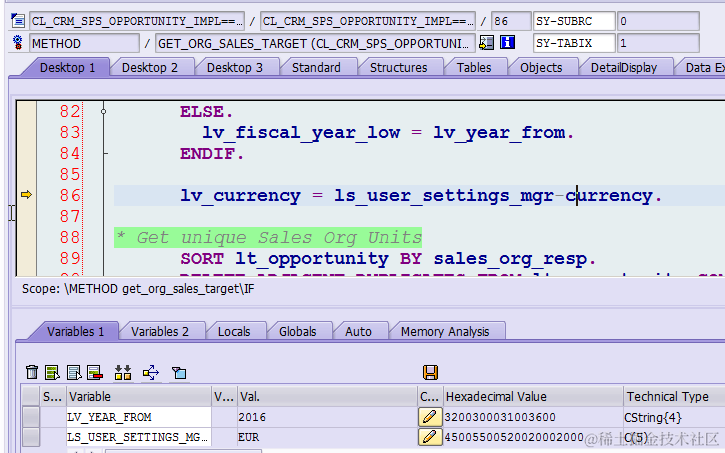Viewport: 725px width, 453px height.
Task: Click the funnel-and-box filter icon in the variables toolbar
Action: coord(179,373)
